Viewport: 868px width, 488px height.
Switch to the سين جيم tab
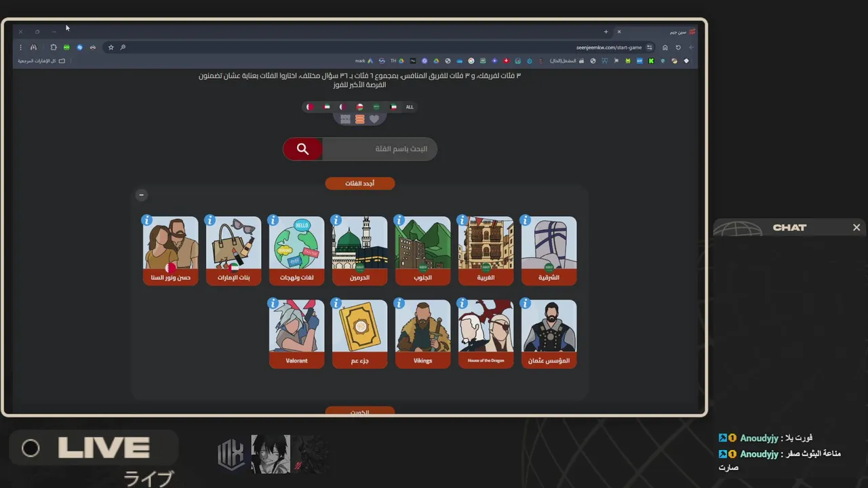pyautogui.click(x=656, y=32)
